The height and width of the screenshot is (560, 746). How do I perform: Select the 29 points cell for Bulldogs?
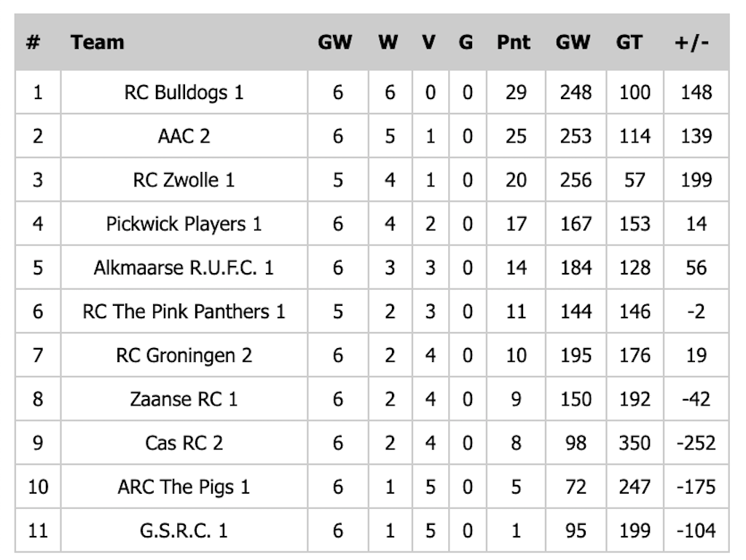(x=516, y=92)
